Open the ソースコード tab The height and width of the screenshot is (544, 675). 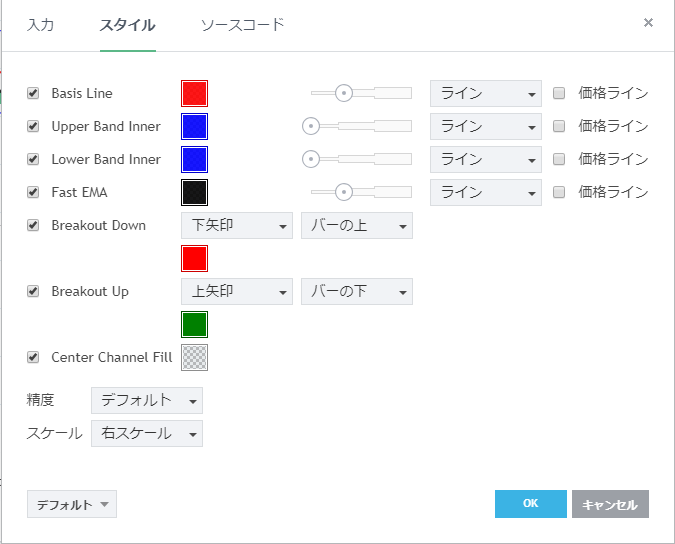point(242,24)
